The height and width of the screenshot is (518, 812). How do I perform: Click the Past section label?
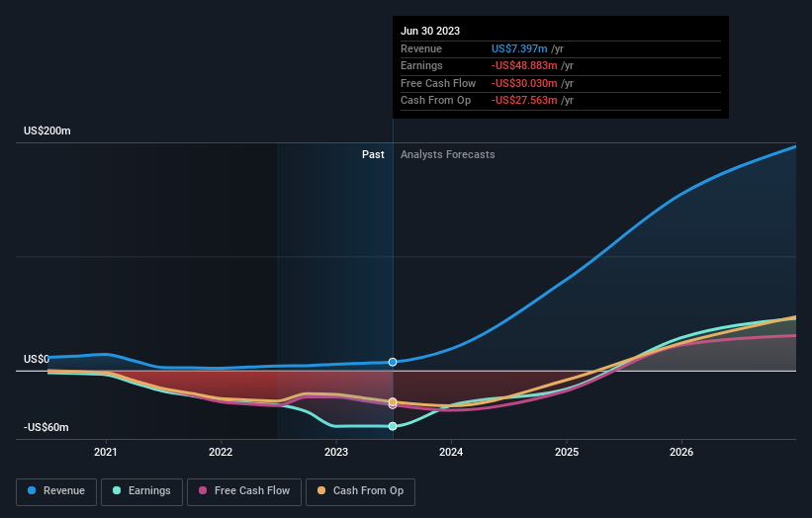[373, 154]
